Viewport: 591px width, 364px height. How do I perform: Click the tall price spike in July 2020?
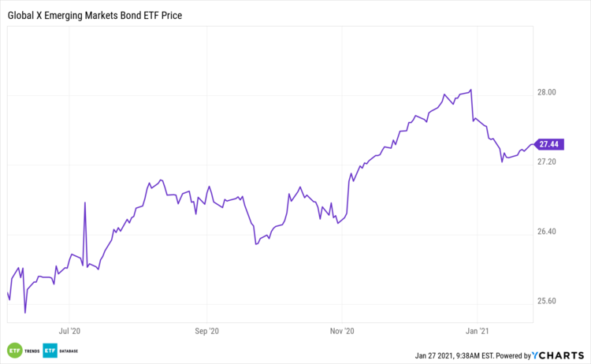coord(84,203)
